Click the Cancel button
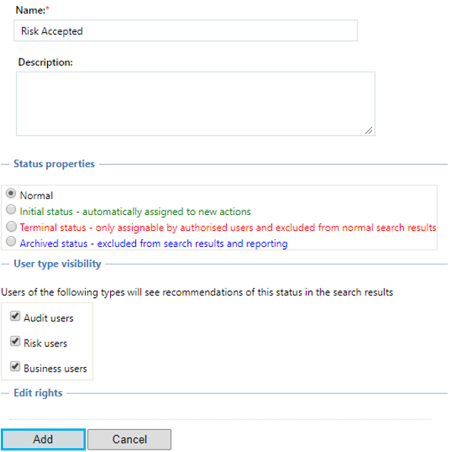The image size is (476, 452). point(129,439)
